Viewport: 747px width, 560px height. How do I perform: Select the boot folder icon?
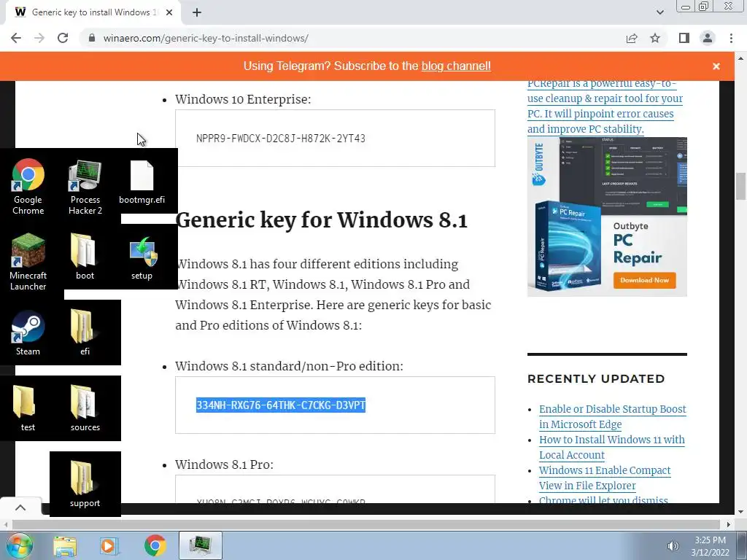pos(85,256)
